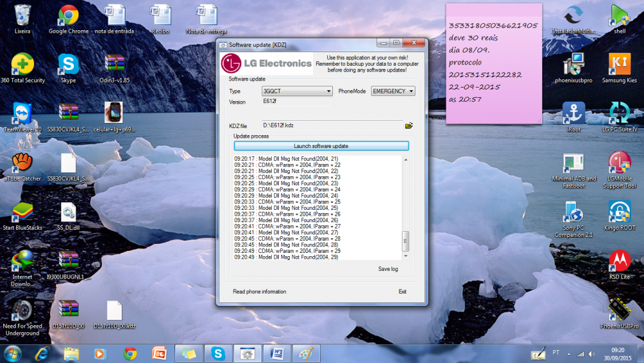Screen dimensions: 644x363
Task: Open Windows Explorer folder from taskbar
Action: [x=71, y=353]
